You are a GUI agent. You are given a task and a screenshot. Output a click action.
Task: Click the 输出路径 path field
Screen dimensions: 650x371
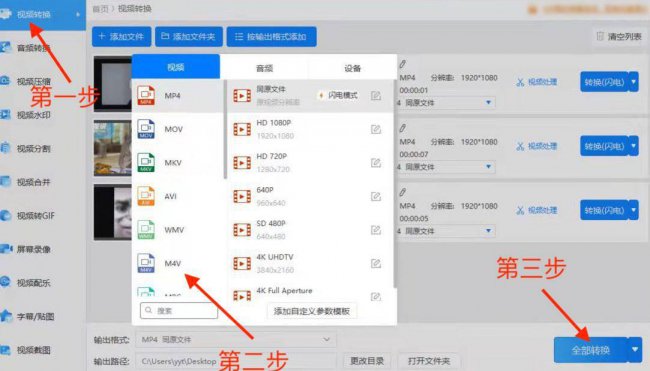pyautogui.click(x=236, y=361)
